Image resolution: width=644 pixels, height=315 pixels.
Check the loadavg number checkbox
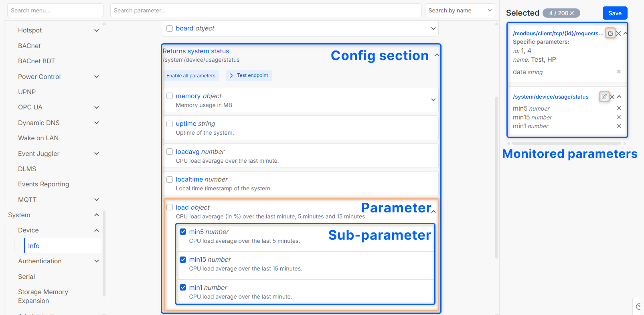pyautogui.click(x=170, y=151)
